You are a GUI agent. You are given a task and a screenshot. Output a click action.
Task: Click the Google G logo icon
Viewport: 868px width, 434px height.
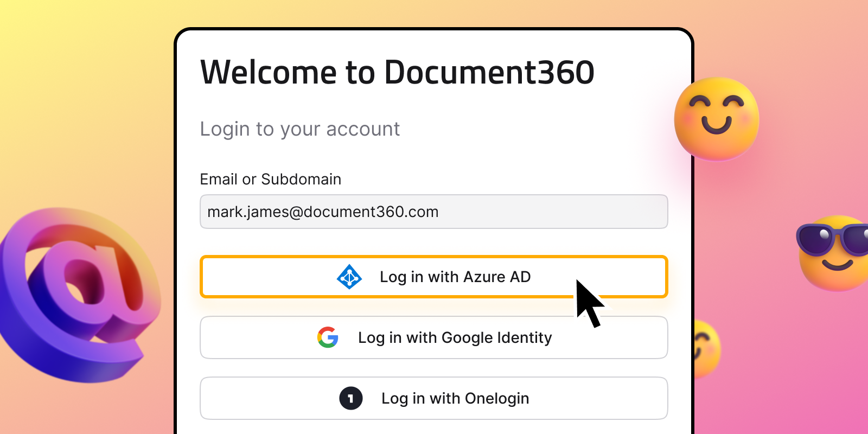point(328,337)
